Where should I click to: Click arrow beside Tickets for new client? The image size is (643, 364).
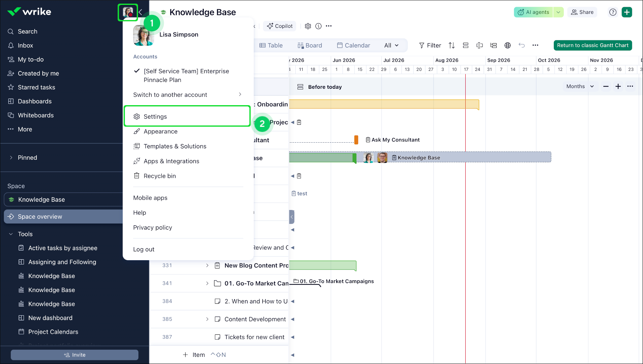[293, 337]
